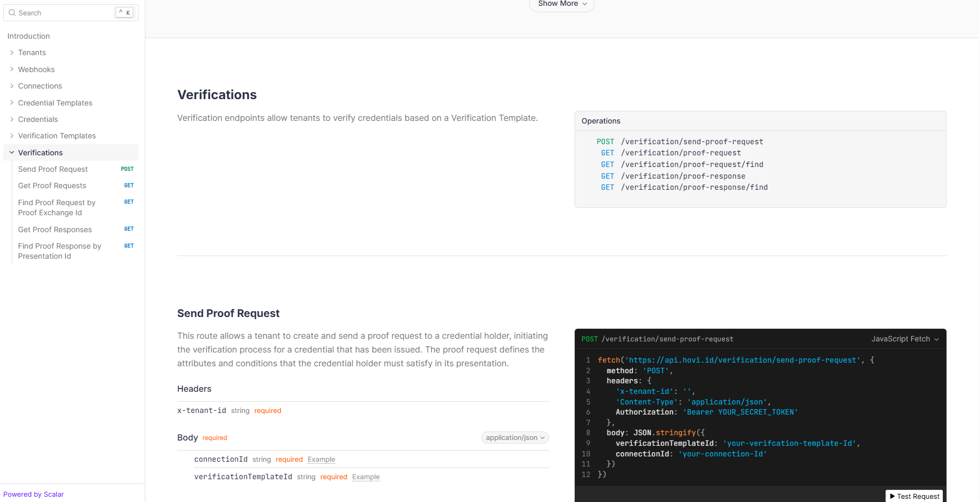Click the Show More button
980x502 pixels.
[x=561, y=4]
